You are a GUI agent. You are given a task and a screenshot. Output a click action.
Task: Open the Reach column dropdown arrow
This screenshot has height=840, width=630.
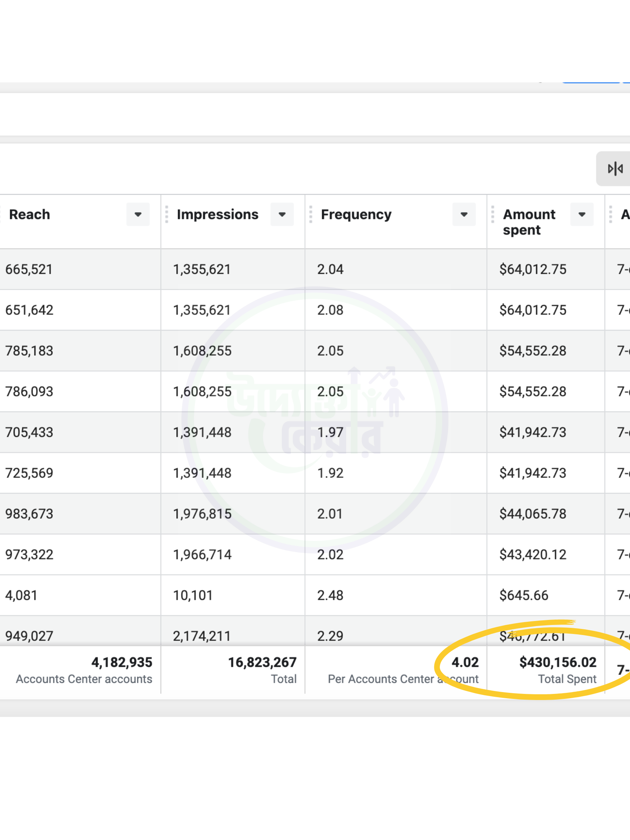(x=138, y=215)
